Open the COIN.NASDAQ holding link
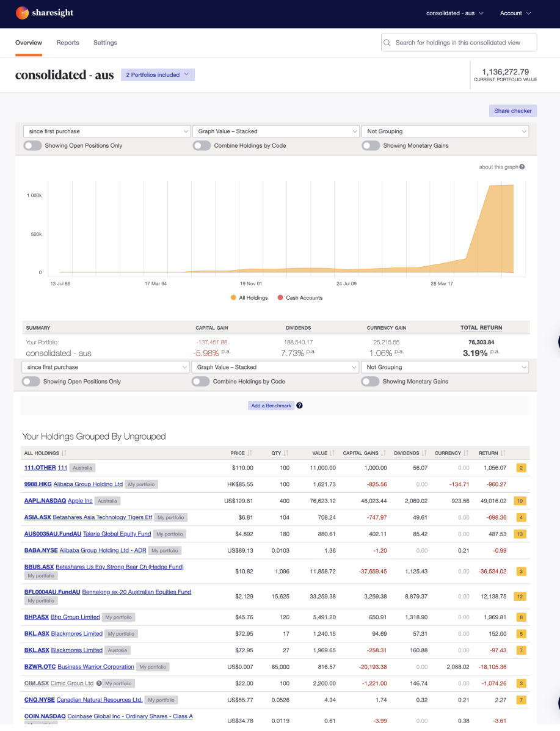This screenshot has height=731, width=560. pyautogui.click(x=45, y=716)
